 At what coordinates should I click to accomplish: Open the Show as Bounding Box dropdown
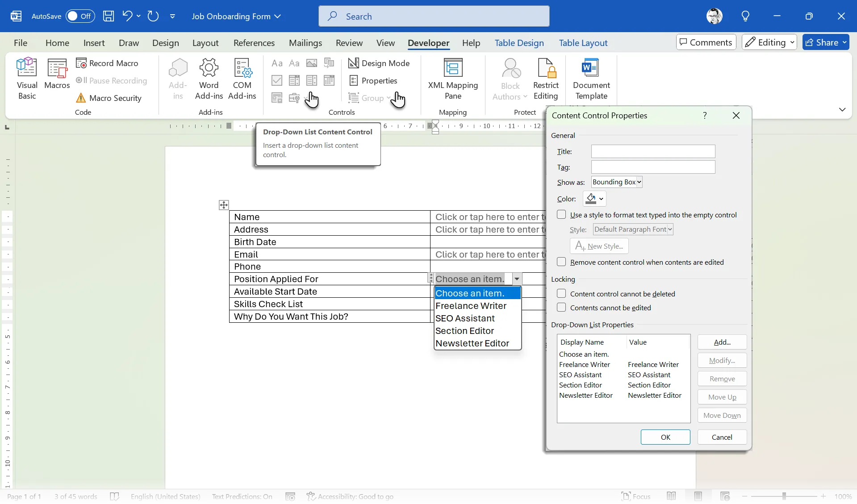pyautogui.click(x=617, y=182)
